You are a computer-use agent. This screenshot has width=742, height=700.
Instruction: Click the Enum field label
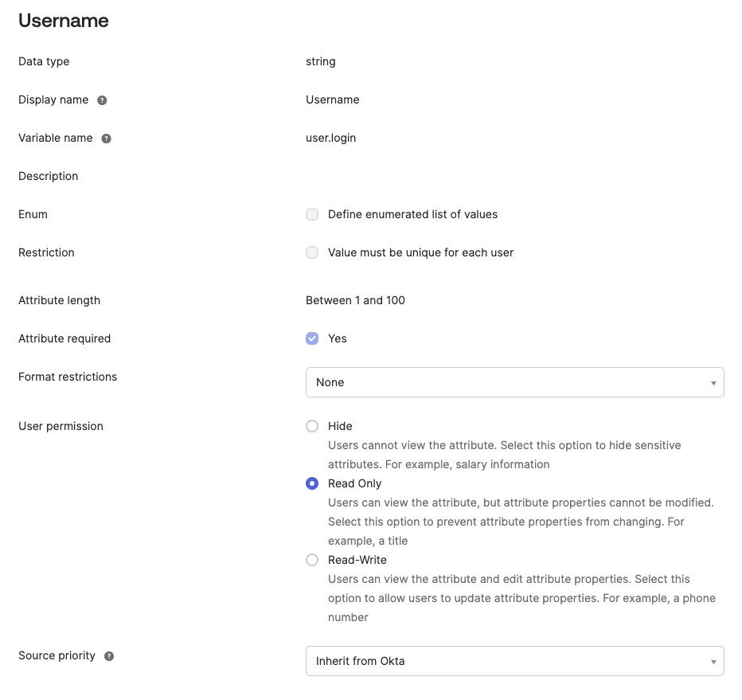click(33, 214)
